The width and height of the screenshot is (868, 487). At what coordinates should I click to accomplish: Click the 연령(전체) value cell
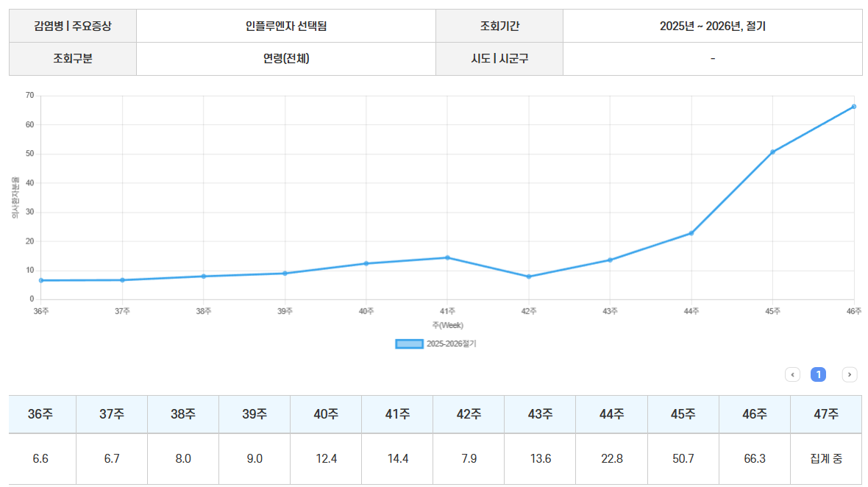click(x=286, y=59)
